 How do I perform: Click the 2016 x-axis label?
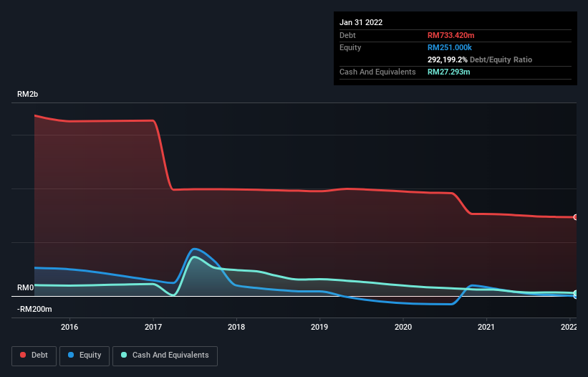[x=69, y=327]
